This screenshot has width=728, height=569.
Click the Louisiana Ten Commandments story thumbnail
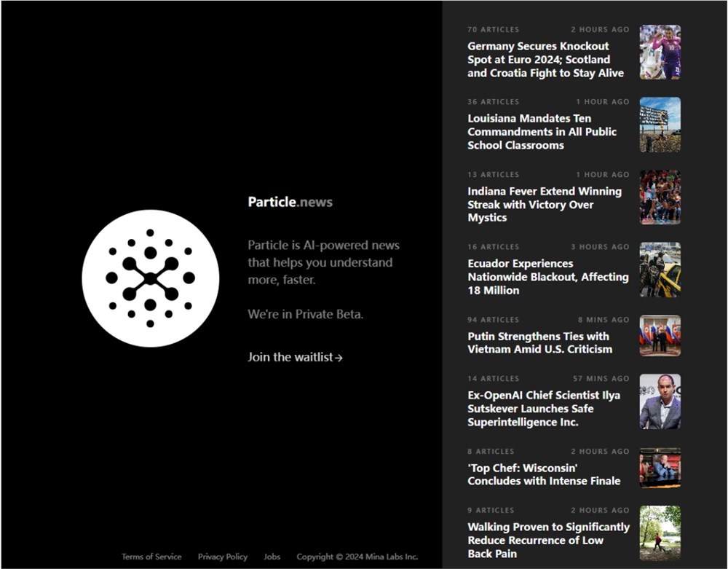tap(660, 125)
